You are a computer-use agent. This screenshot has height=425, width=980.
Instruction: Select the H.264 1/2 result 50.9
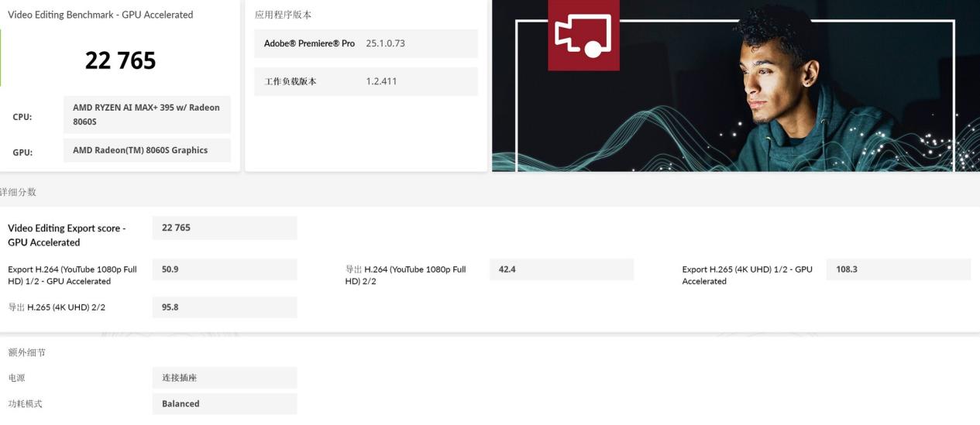[225, 269]
